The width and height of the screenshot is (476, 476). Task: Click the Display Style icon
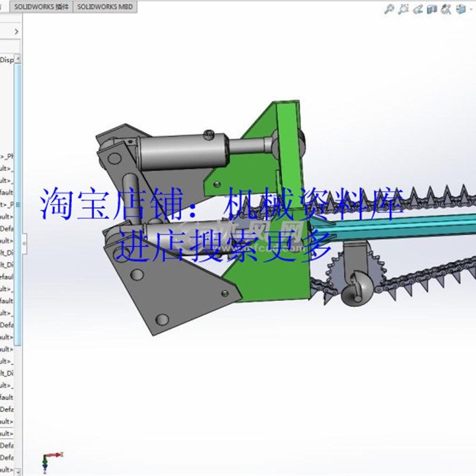point(460,9)
